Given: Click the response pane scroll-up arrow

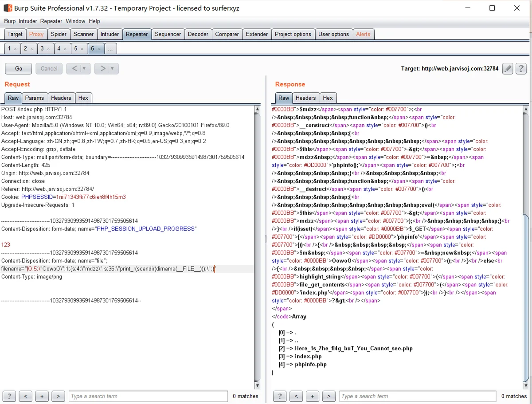Looking at the screenshot, I should pos(526,109).
